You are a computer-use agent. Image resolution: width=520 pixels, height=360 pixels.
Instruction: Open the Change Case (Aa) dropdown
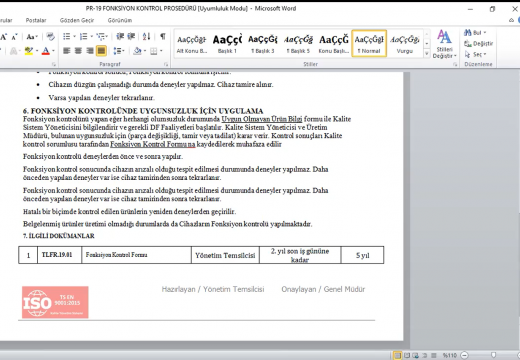pyautogui.click(x=32, y=37)
